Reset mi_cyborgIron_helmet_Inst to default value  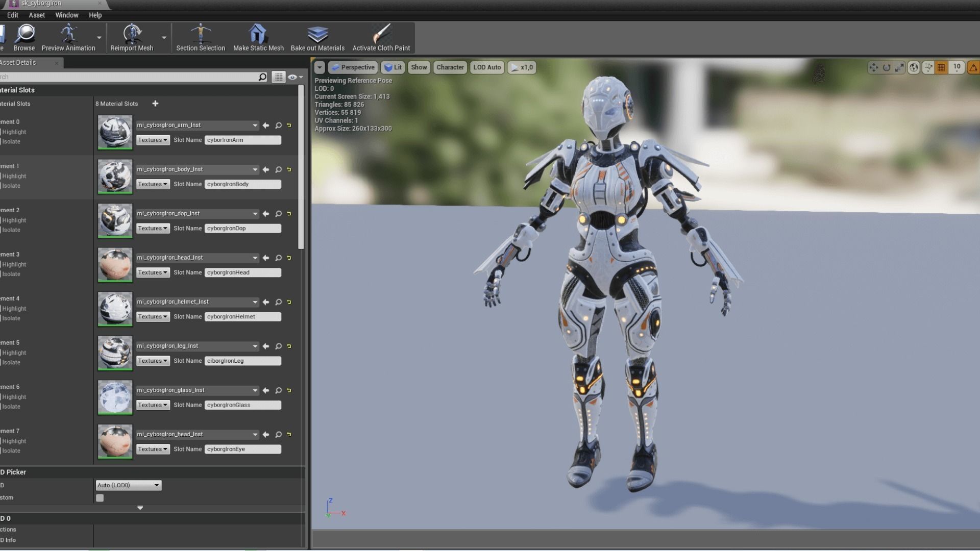point(289,302)
